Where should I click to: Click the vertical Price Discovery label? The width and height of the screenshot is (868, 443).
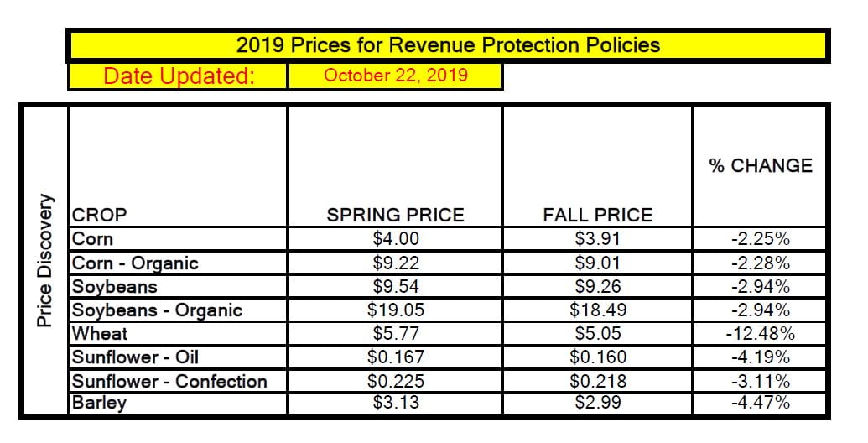pyautogui.click(x=44, y=260)
